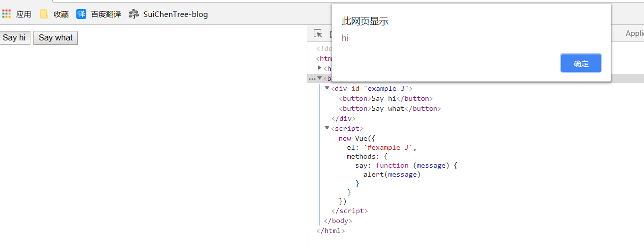Viewport: 644px width, 248px height.
Task: Open the 应用 apps grid icon
Action: [6, 14]
